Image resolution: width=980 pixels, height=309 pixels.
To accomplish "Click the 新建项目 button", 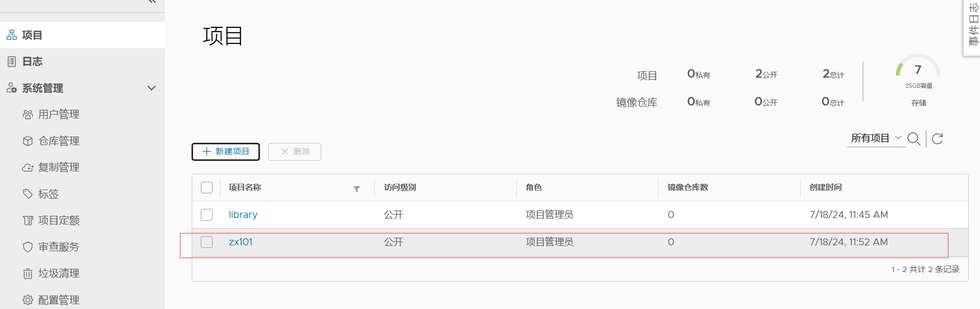I will point(225,152).
